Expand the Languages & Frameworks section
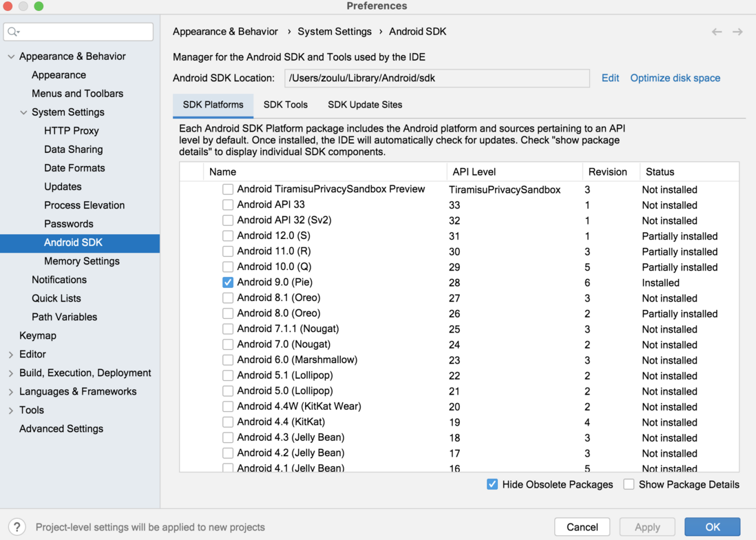Image resolution: width=756 pixels, height=540 pixels. tap(11, 392)
